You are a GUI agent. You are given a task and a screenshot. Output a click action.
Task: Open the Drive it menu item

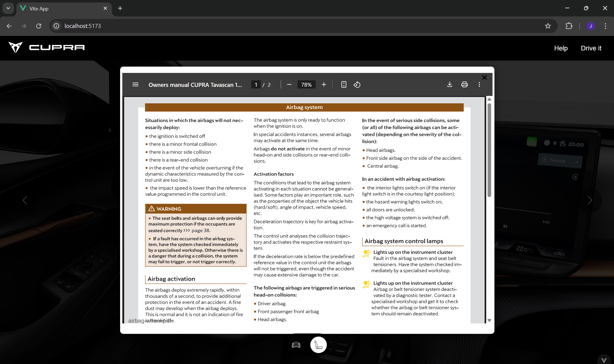(x=591, y=48)
